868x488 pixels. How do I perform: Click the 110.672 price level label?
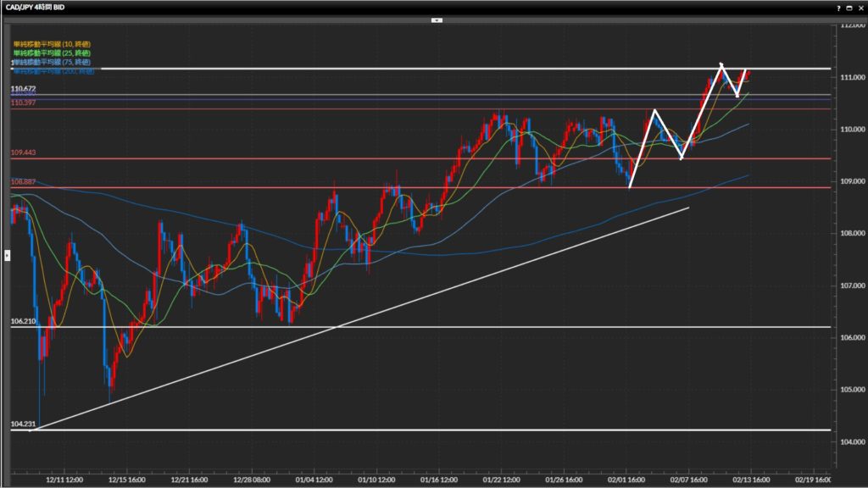[23, 89]
